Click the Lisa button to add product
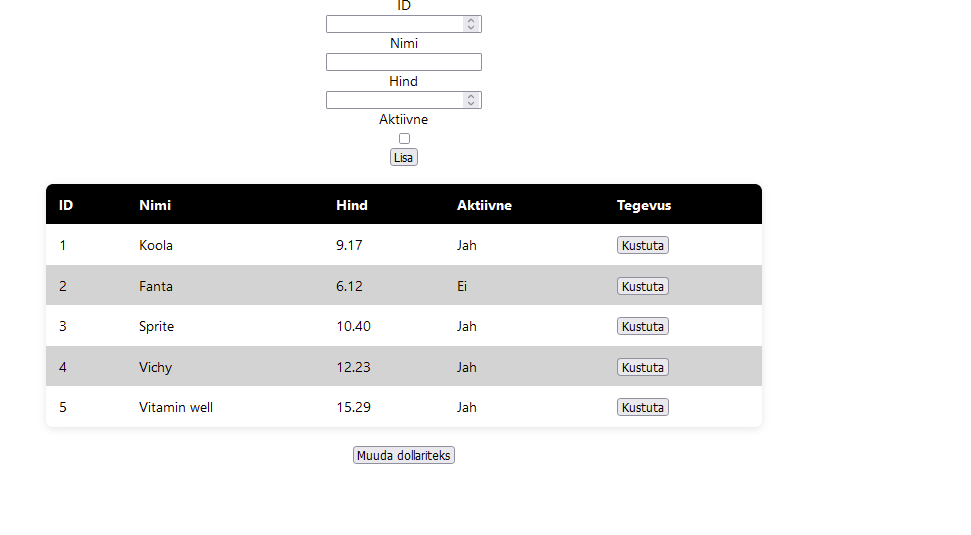 pyautogui.click(x=404, y=157)
